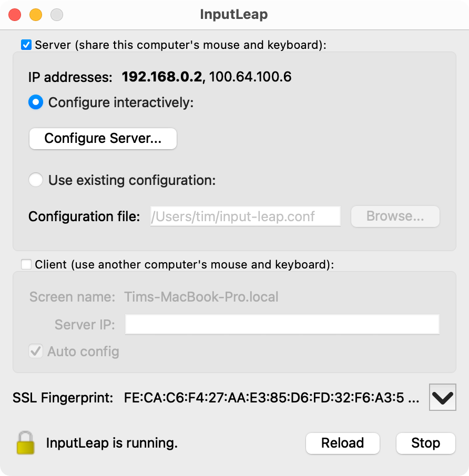469x476 pixels.
Task: Click the Configuration file path field
Action: (245, 216)
